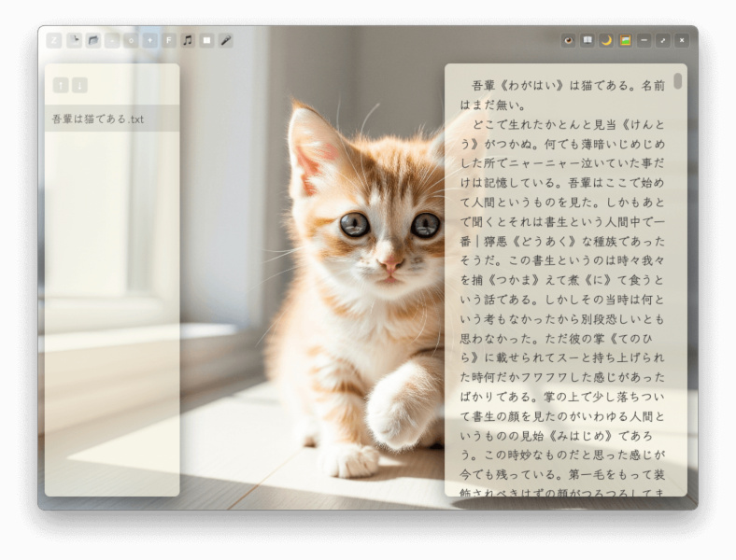Click the down arrow in the file panel

79,85
